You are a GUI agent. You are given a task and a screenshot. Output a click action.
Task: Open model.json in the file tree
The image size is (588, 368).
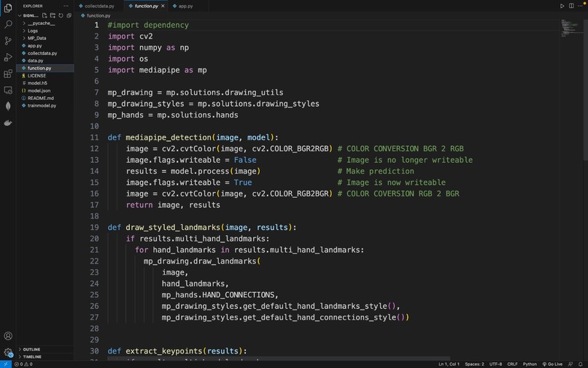pos(39,91)
